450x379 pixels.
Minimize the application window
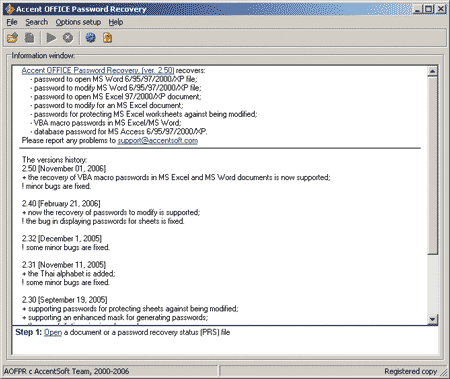tap(418, 9)
